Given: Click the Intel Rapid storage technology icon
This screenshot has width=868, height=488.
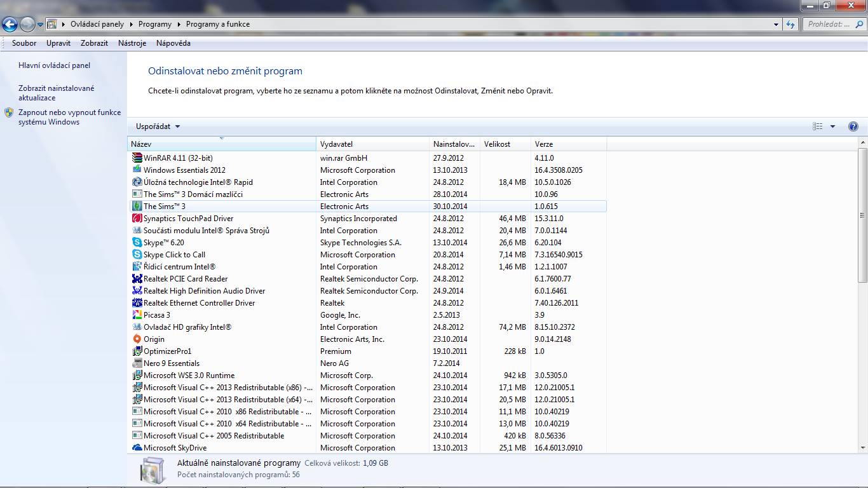Looking at the screenshot, I should tap(137, 182).
